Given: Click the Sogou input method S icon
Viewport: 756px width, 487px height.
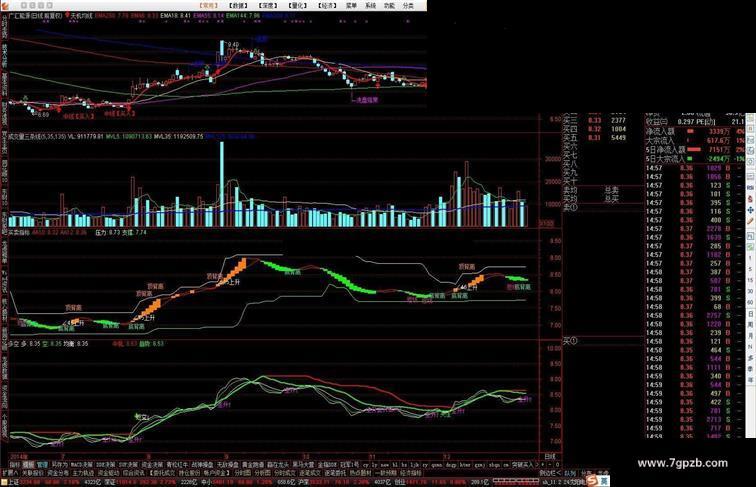Looking at the screenshot, I should 593,481.
